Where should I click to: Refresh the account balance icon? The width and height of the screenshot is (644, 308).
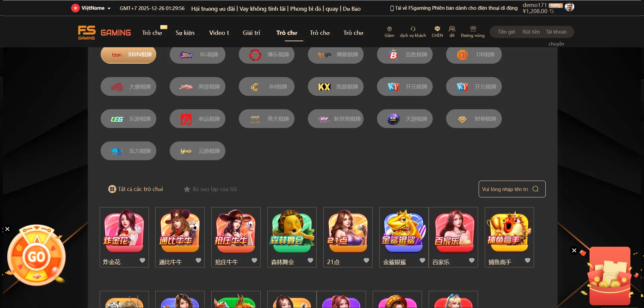tap(552, 11)
